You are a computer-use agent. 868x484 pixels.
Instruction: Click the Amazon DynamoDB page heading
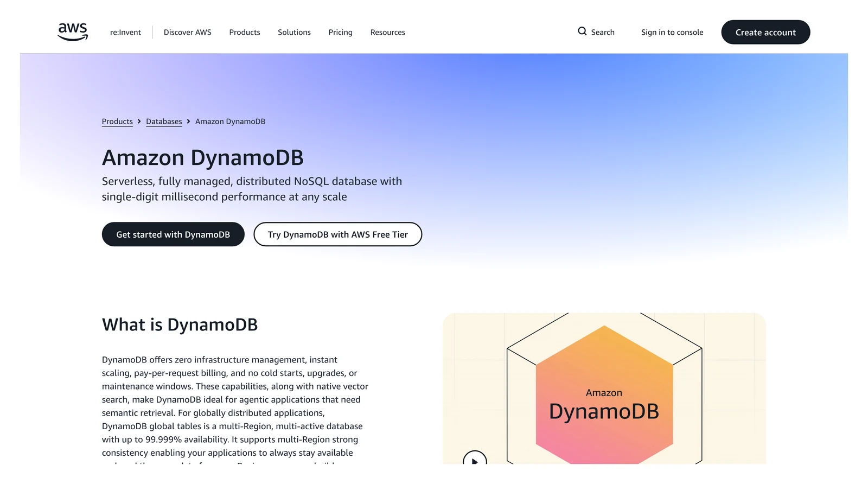[203, 158]
